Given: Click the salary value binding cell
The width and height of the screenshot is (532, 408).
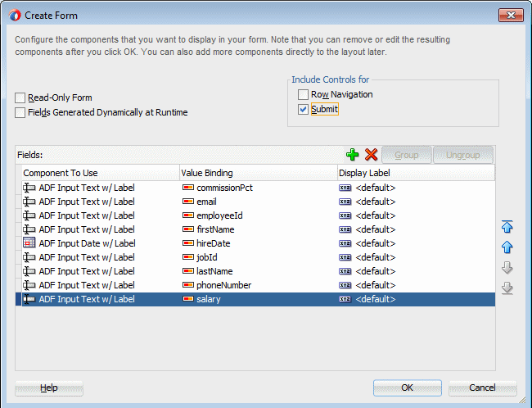Looking at the screenshot, I should click(x=258, y=299).
